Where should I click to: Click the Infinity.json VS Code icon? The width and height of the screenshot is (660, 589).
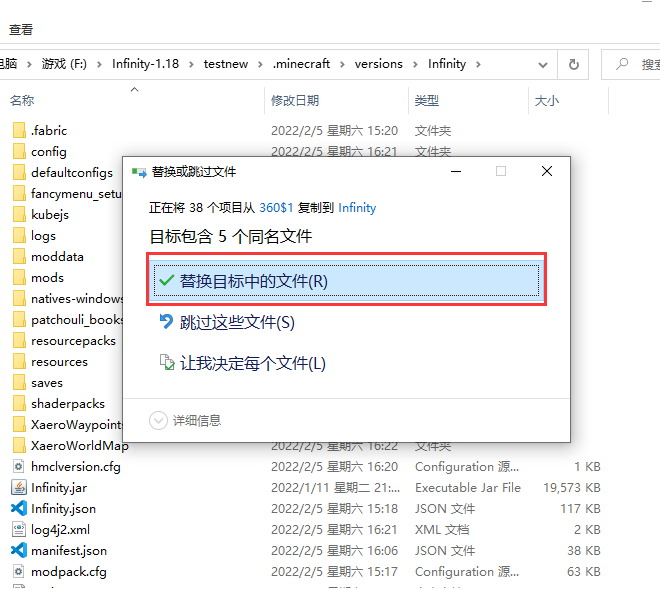coord(19,509)
